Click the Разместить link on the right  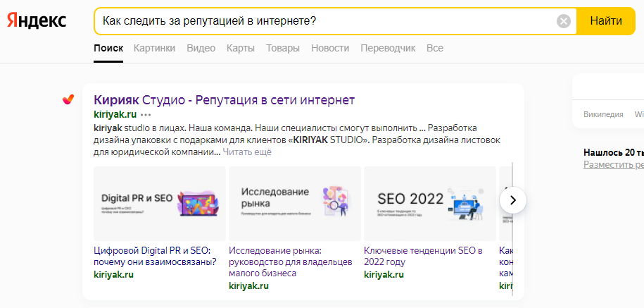[614, 164]
